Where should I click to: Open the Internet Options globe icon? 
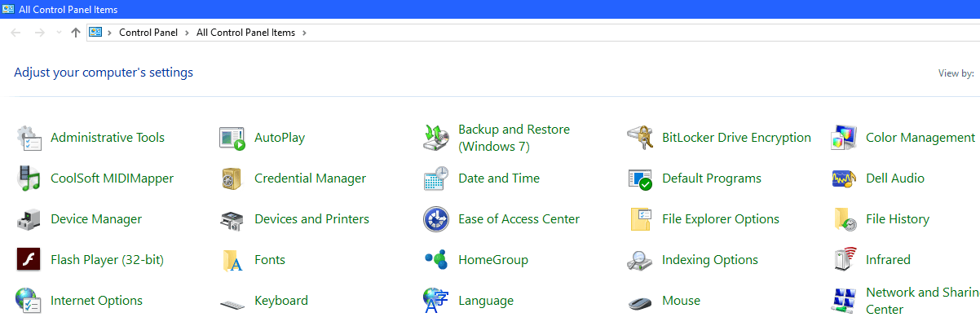[x=29, y=301]
